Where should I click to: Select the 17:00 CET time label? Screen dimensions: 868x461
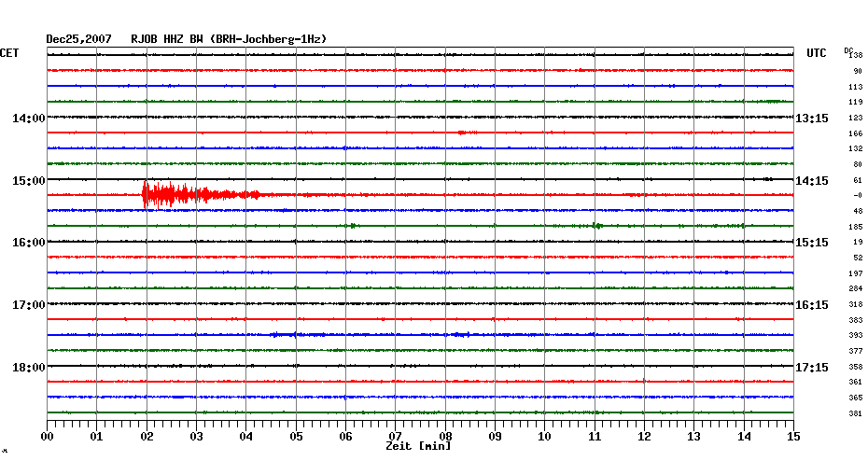coord(29,305)
